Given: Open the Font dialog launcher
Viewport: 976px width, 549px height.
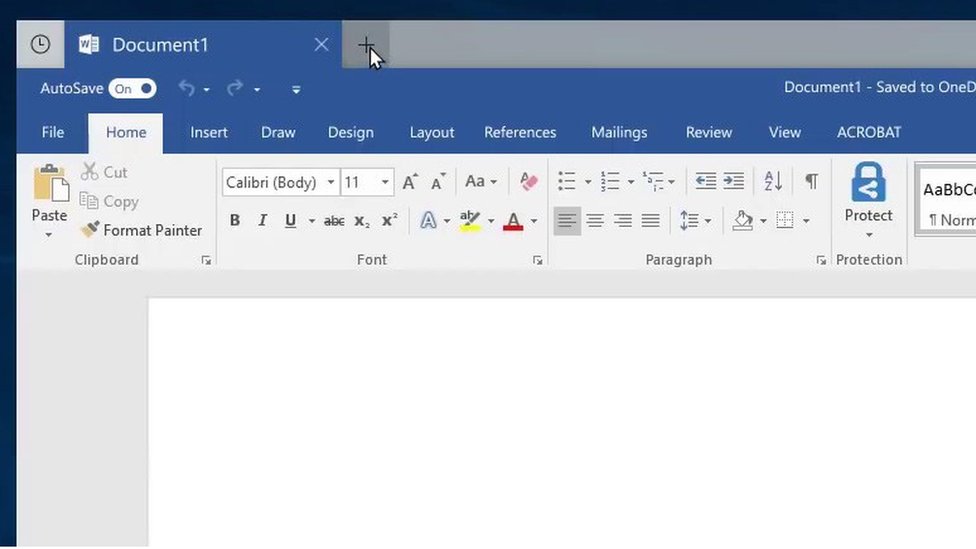Looking at the screenshot, I should pyautogui.click(x=538, y=261).
